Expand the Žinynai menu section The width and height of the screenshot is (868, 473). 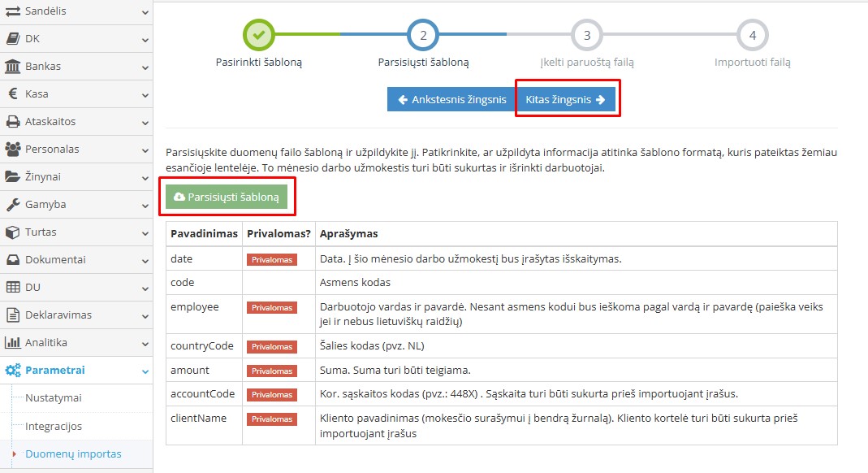pyautogui.click(x=77, y=177)
